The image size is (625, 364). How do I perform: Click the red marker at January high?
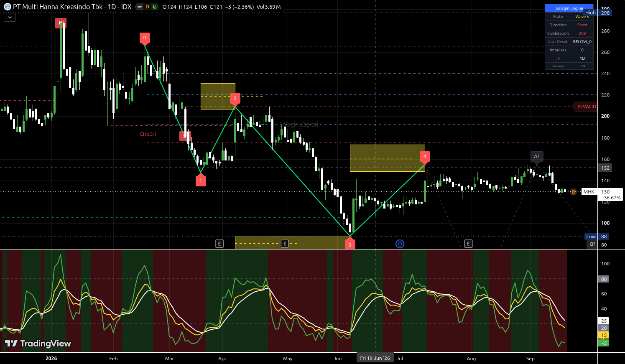[x=61, y=23]
